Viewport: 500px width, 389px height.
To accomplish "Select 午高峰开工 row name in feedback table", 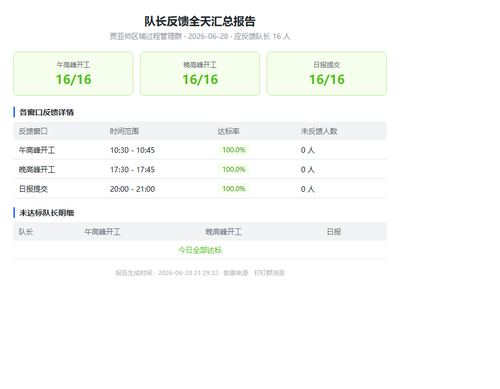I will pos(37,150).
